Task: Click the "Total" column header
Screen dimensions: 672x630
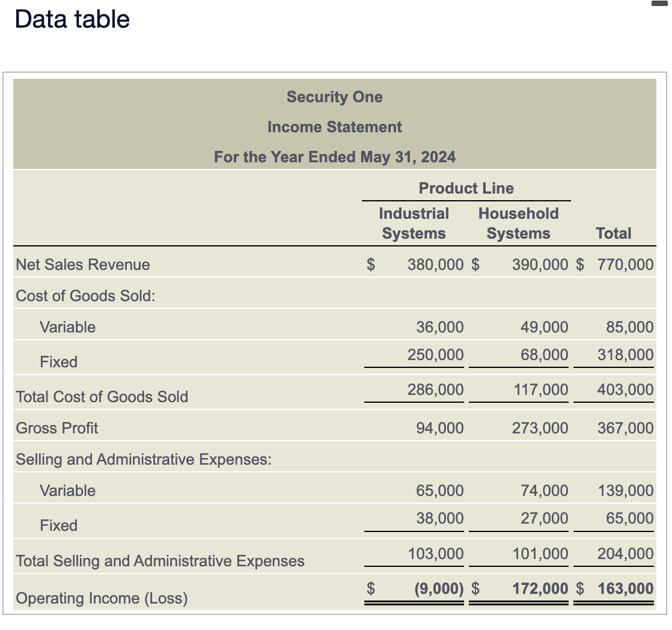Action: click(x=613, y=233)
